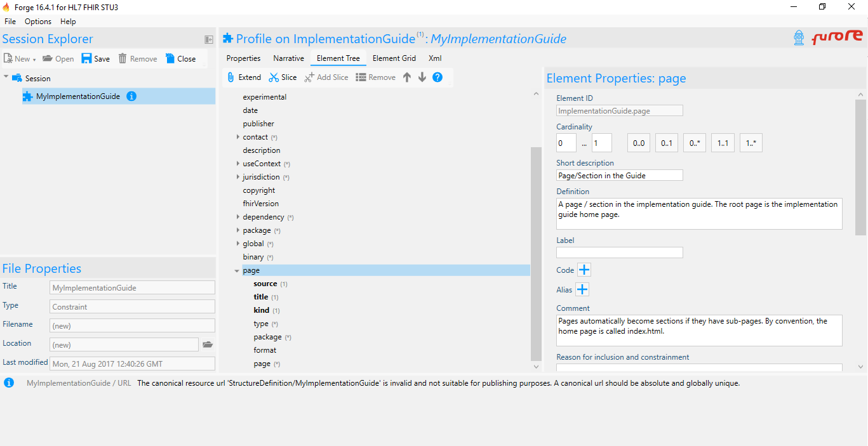Click into the Definition text box
Image resolution: width=868 pixels, height=446 pixels.
point(699,214)
